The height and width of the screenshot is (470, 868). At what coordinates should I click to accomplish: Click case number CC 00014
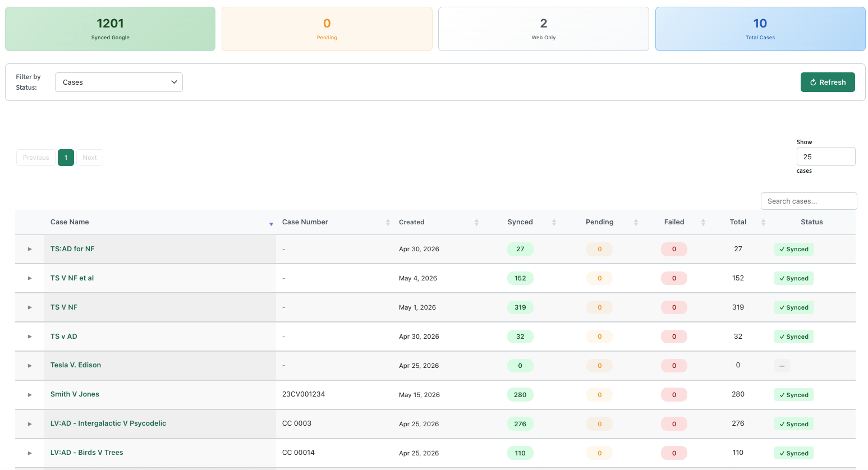pyautogui.click(x=298, y=453)
